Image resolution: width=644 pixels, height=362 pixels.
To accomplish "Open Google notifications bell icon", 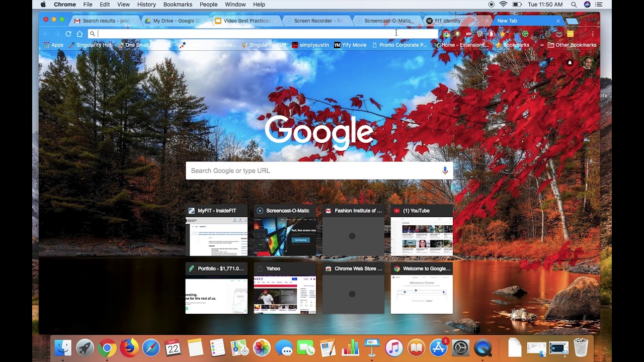I will pos(570,63).
